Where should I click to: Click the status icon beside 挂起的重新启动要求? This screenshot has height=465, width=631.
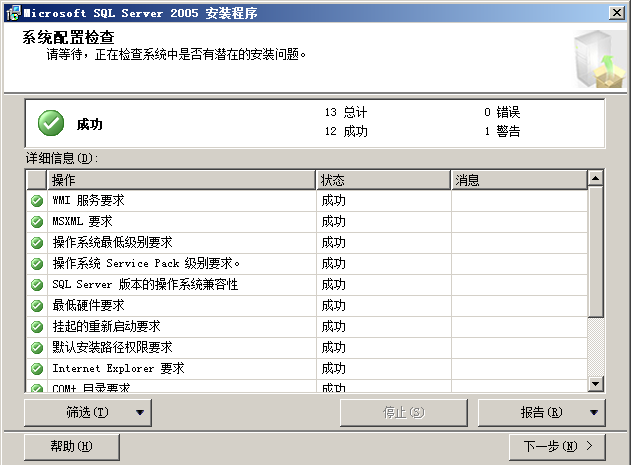pos(37,326)
